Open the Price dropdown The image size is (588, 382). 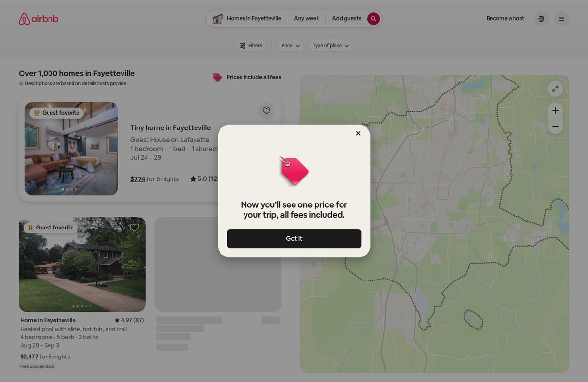tap(290, 46)
